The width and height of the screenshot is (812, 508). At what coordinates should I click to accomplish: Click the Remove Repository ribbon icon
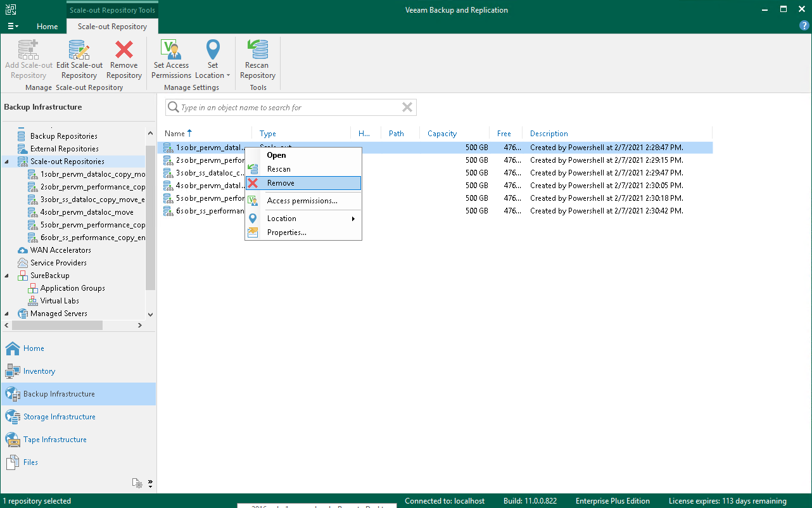tap(124, 57)
